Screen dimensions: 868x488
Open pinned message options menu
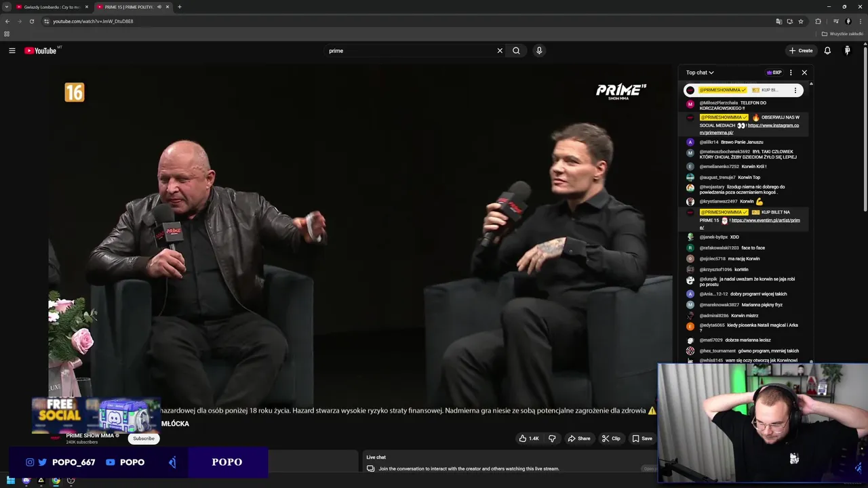795,90
